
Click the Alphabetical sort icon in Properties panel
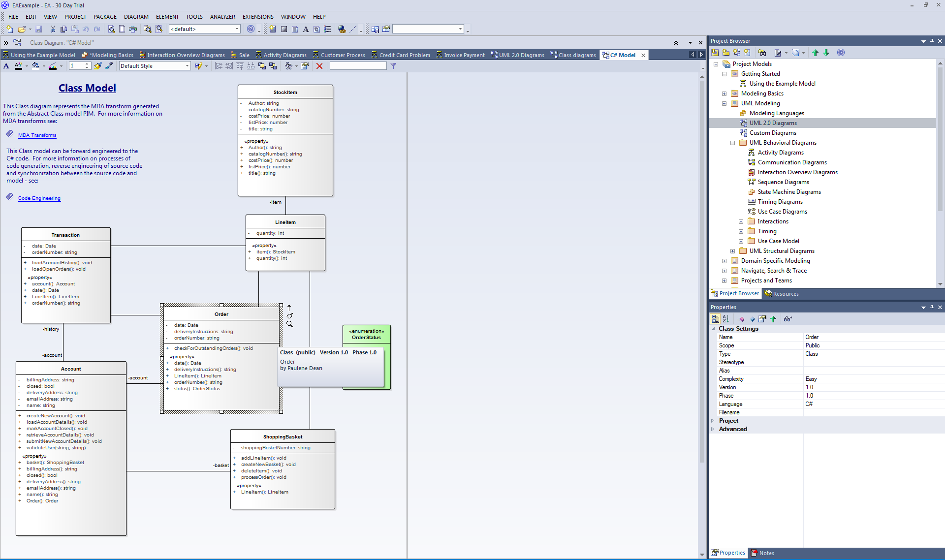coord(725,319)
